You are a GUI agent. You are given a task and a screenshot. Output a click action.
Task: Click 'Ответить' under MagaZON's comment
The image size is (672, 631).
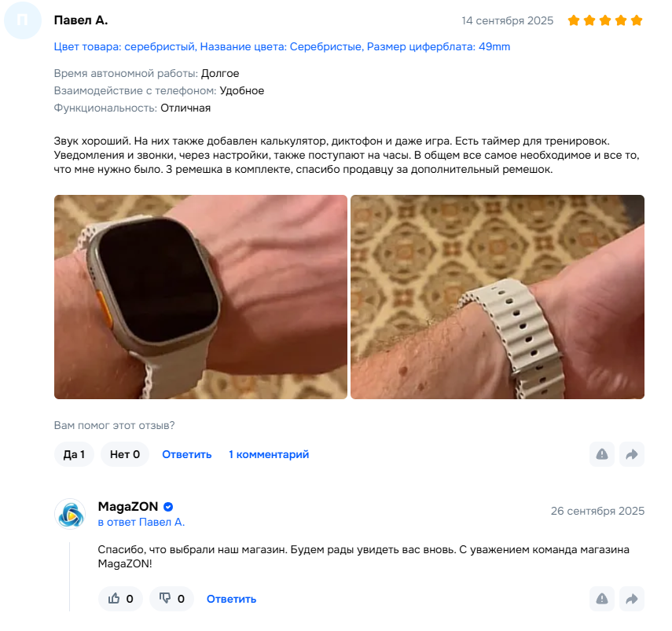coord(231,599)
